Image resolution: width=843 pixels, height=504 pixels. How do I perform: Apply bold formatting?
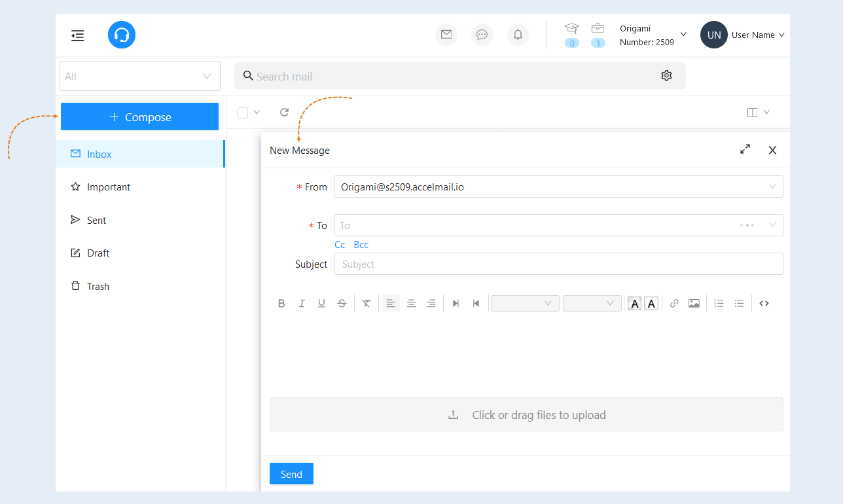[281, 304]
